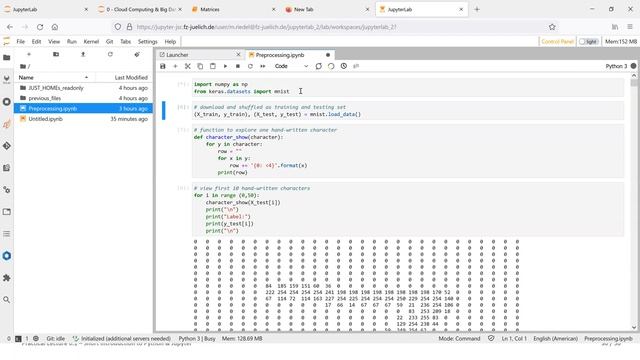Open the Git menu
This screenshot has width=640, height=360.
coord(109,42)
